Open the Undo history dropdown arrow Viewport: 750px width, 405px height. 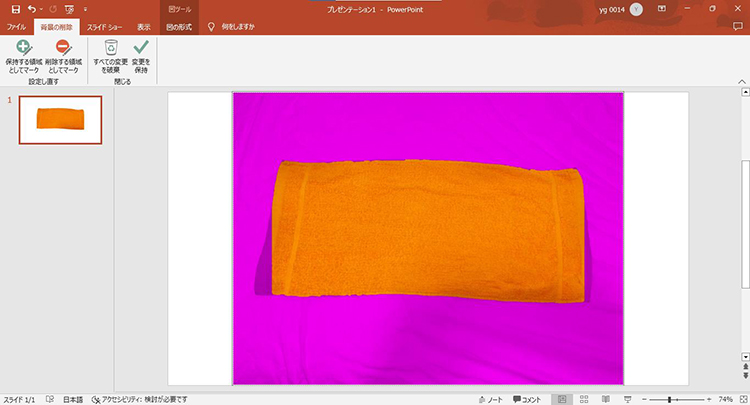click(43, 8)
